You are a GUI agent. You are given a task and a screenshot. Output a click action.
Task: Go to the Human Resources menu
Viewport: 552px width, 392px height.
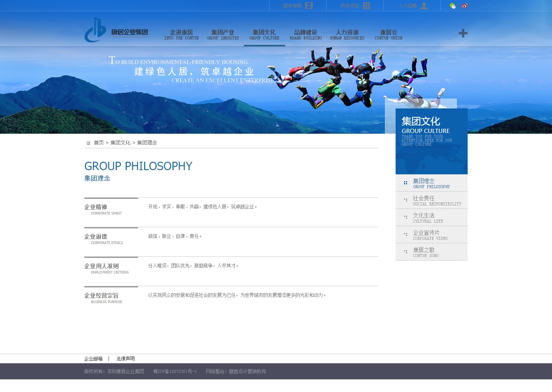tap(347, 34)
